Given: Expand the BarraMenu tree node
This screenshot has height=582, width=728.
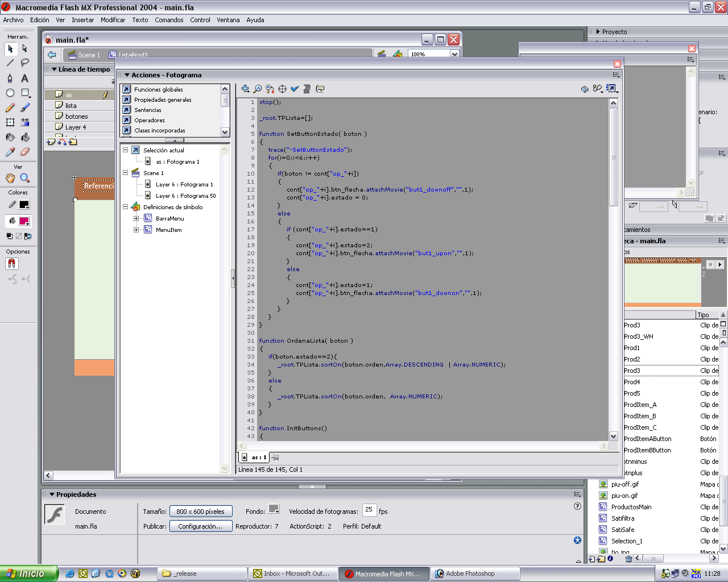Looking at the screenshot, I should click(x=136, y=218).
